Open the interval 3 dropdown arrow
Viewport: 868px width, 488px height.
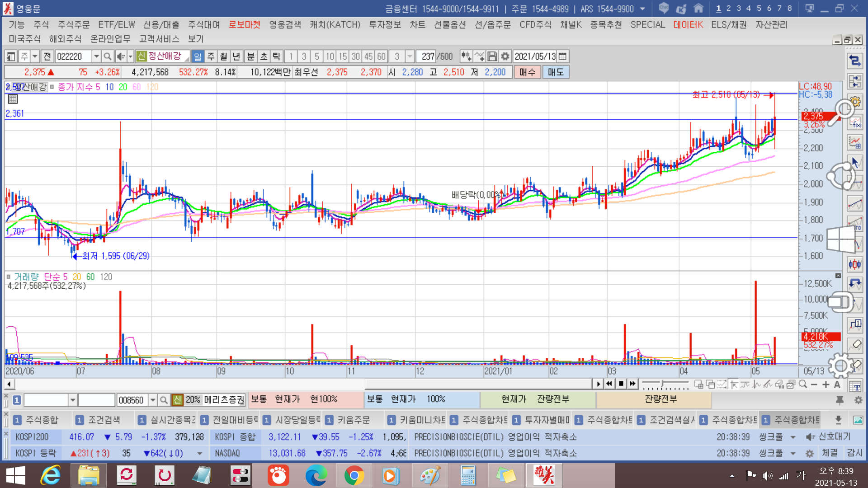[x=410, y=56]
